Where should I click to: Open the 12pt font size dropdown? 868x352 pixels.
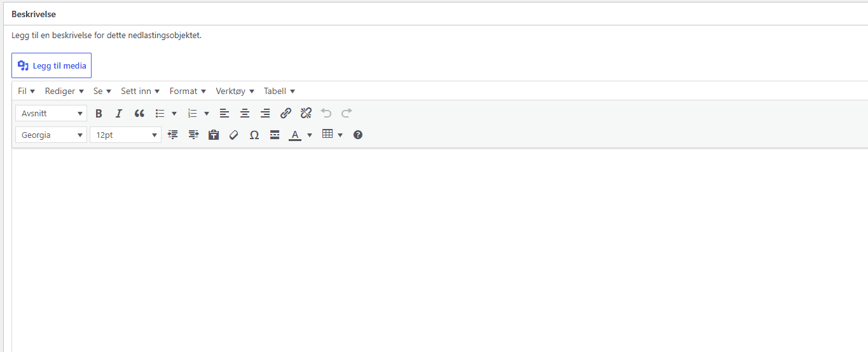click(125, 135)
